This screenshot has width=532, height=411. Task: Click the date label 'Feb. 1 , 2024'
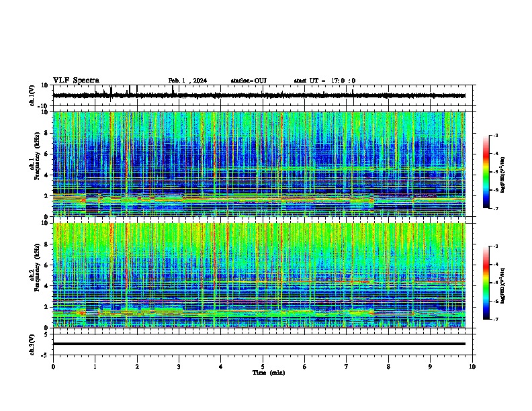pos(187,81)
